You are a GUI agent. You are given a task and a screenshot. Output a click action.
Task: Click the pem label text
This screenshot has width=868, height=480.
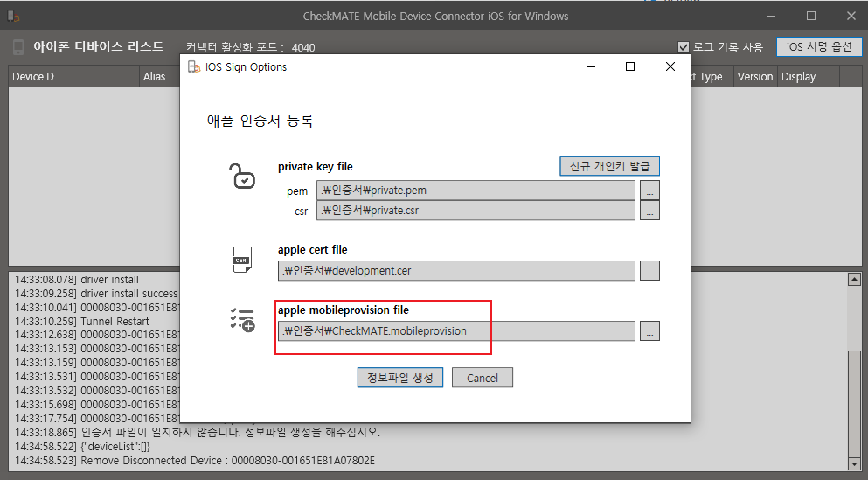coord(297,191)
